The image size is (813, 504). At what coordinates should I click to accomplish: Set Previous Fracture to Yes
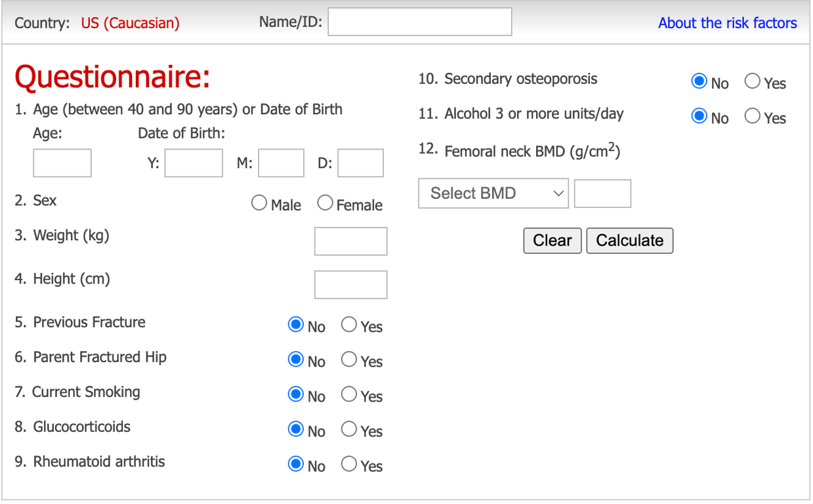click(x=349, y=325)
